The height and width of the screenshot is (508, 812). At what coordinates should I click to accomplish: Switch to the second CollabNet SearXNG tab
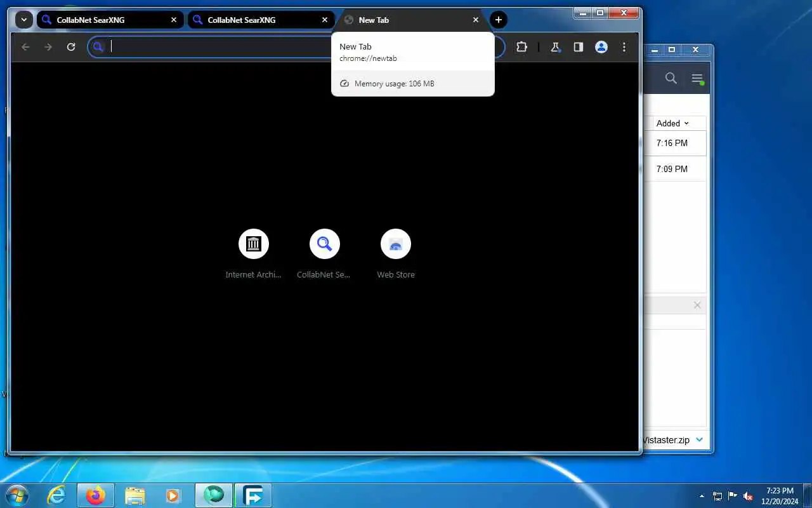coord(261,20)
